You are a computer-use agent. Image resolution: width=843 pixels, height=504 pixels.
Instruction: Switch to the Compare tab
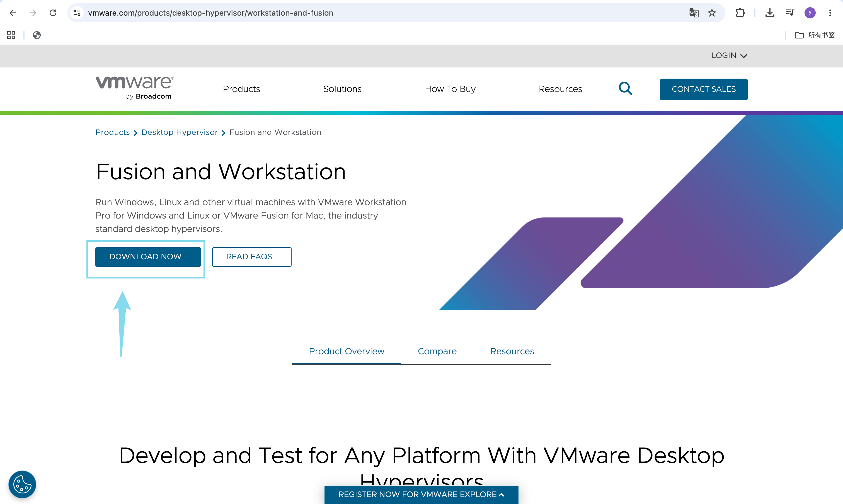pyautogui.click(x=437, y=351)
